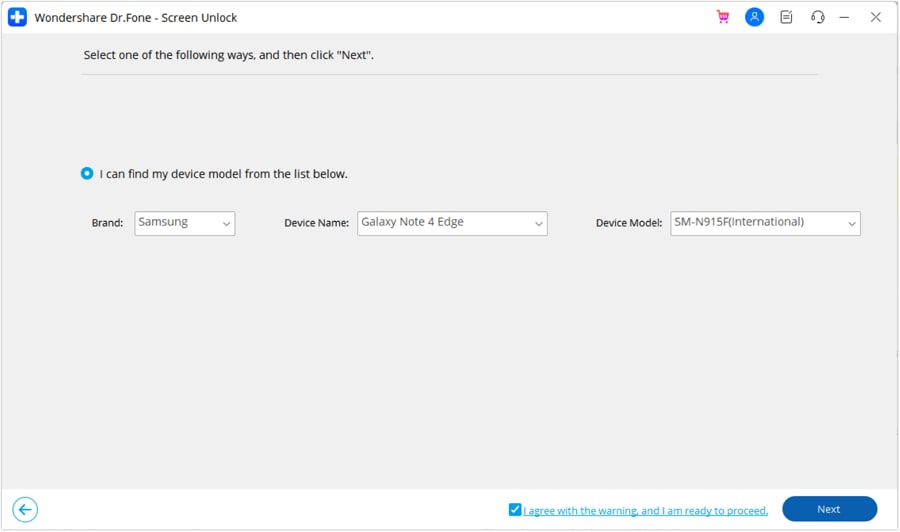Click the SM-N915F(International) model field

pos(739,222)
